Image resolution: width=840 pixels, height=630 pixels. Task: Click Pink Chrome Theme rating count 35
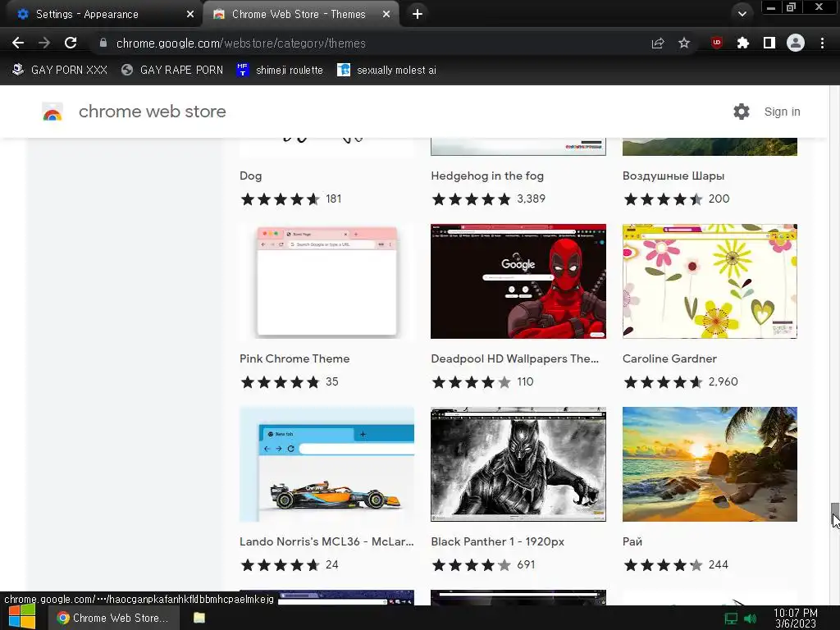(x=331, y=381)
